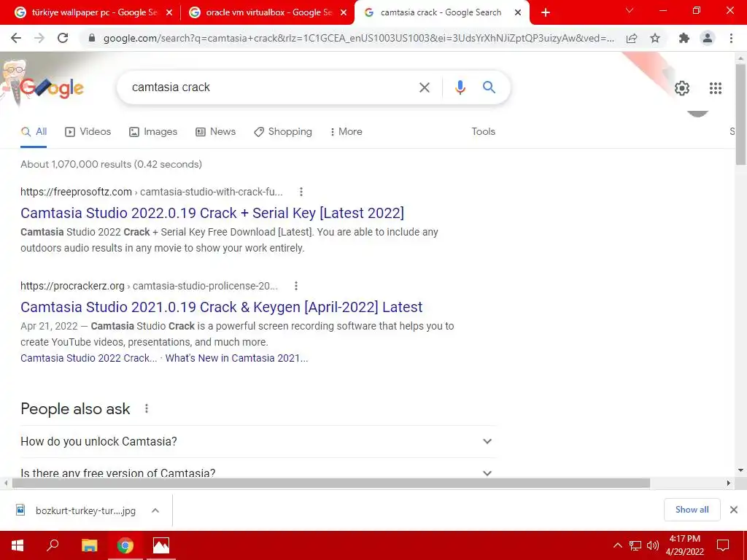Select the Images results tab
The image size is (747, 560).
click(153, 132)
